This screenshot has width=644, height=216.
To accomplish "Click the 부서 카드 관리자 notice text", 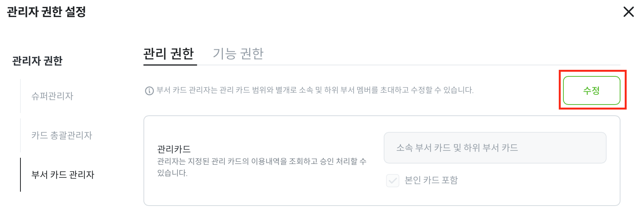I will click(x=315, y=90).
